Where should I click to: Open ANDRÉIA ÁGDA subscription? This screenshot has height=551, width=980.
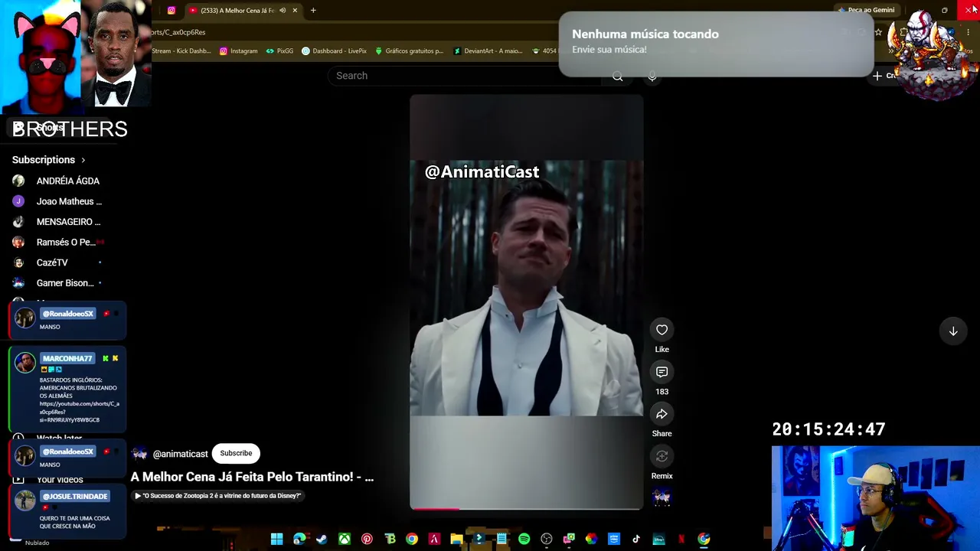[x=67, y=181]
